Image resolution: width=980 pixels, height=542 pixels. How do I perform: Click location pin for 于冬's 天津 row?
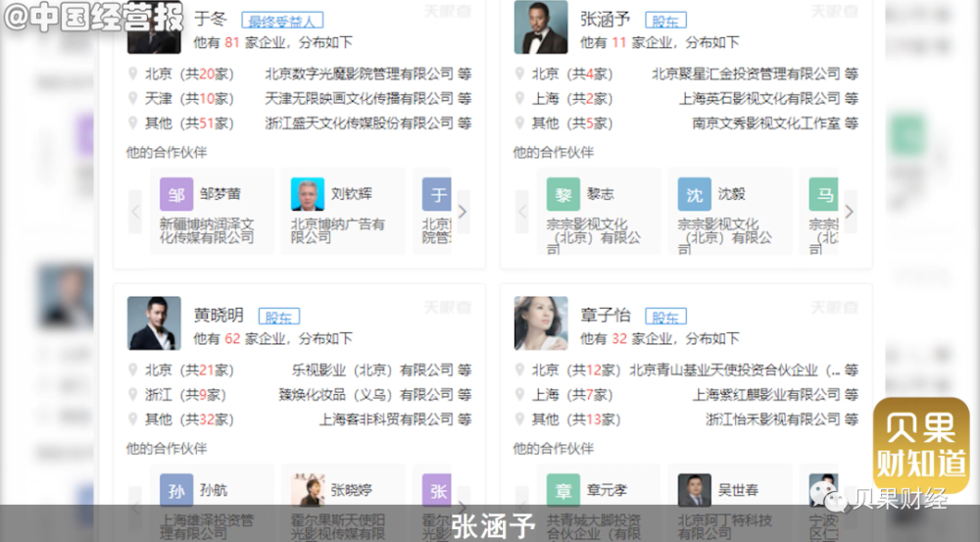tap(132, 98)
